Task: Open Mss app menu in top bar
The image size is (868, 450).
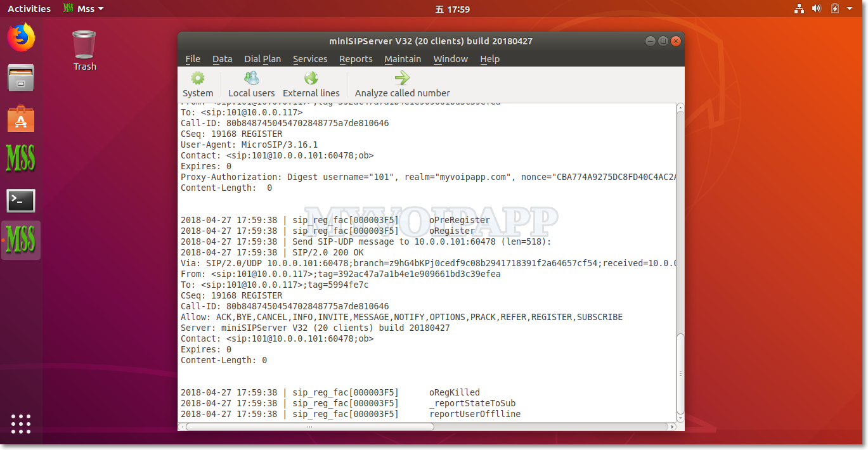Action: pos(84,9)
